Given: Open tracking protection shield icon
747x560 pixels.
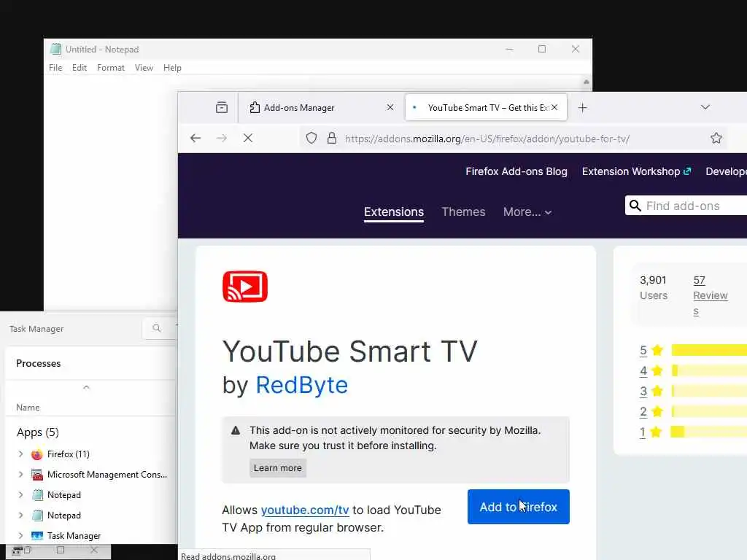Looking at the screenshot, I should click(x=311, y=138).
